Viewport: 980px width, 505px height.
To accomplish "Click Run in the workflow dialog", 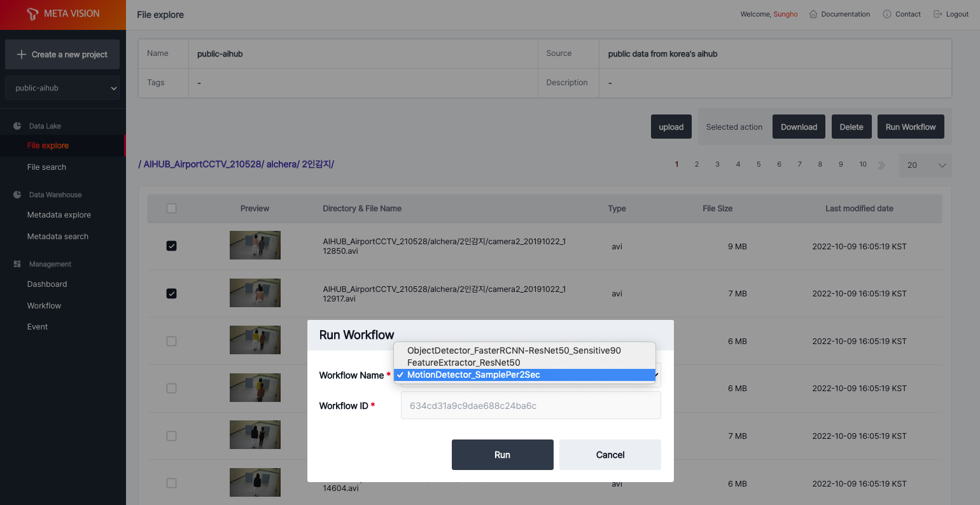I will (503, 455).
